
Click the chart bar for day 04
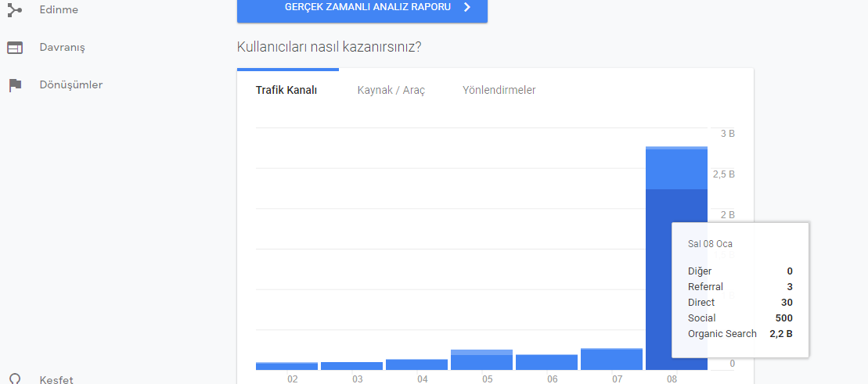coord(417,364)
